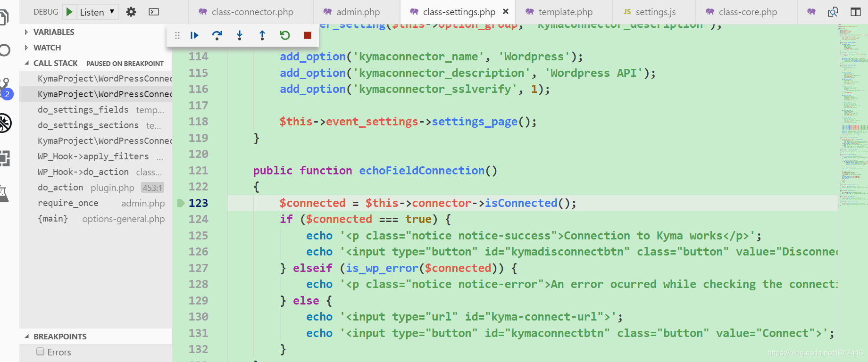Screen dimensions: 868x362
Task: Click line number 130 in the gutter
Action: click(198, 317)
